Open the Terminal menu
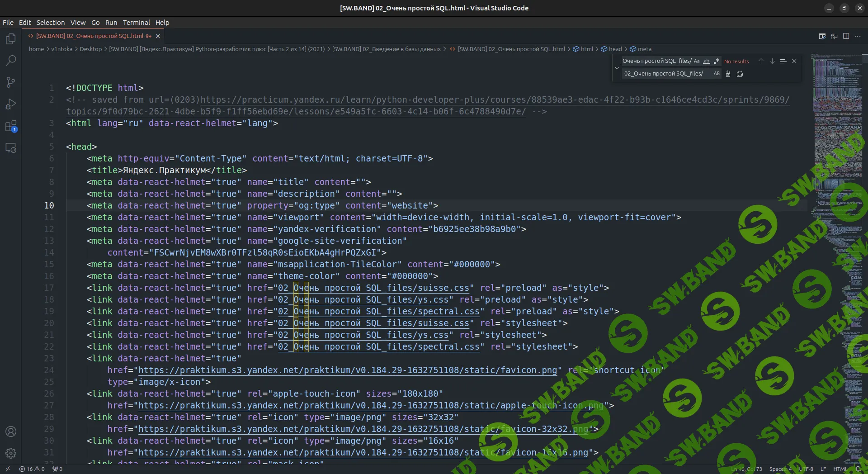868x474 pixels. [136, 23]
